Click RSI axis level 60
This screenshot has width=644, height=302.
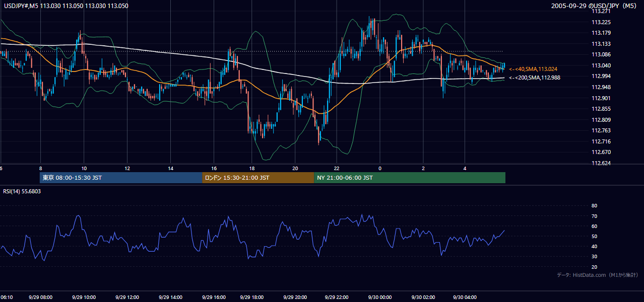[x=594, y=226]
